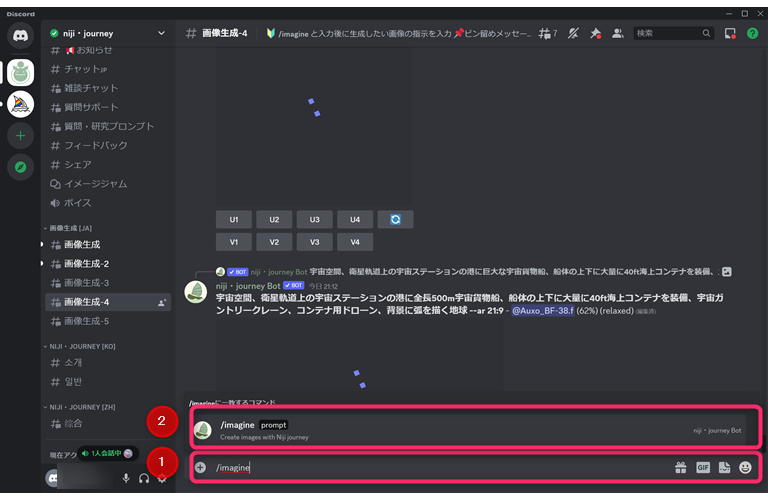Toggle member list icon
Viewport: 768px width, 500px height.
[x=618, y=33]
